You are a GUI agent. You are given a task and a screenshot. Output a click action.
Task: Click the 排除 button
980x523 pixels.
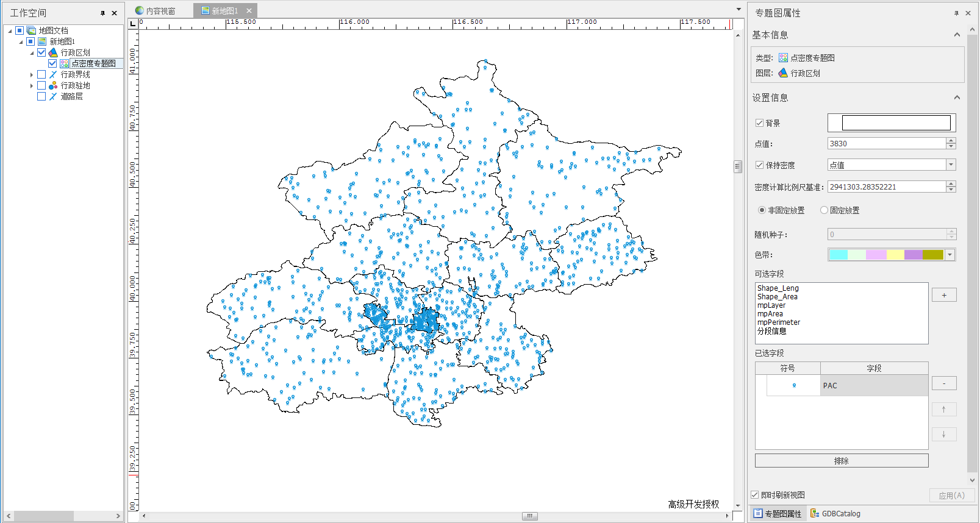pos(841,461)
